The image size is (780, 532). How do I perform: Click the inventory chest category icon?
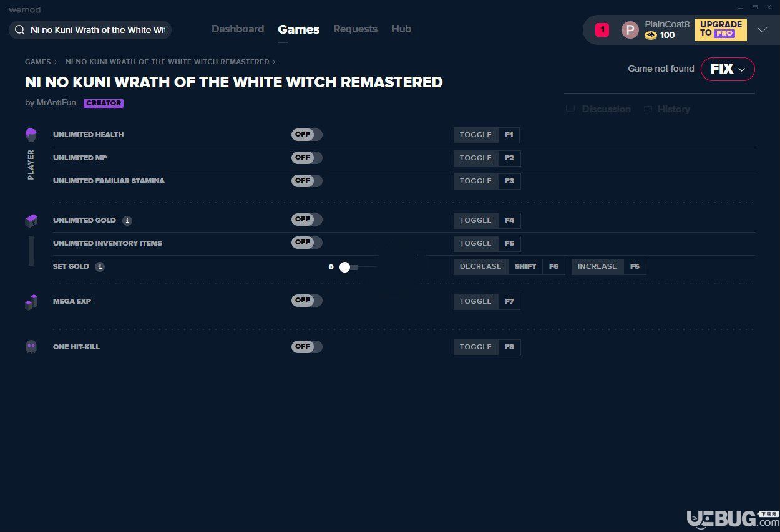point(31,220)
